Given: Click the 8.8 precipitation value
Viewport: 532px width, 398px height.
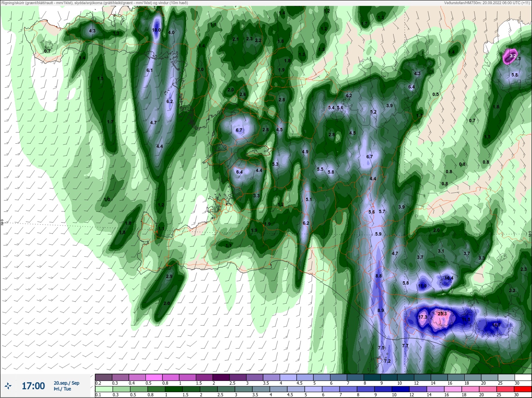Looking at the screenshot, I should [x=379, y=276].
